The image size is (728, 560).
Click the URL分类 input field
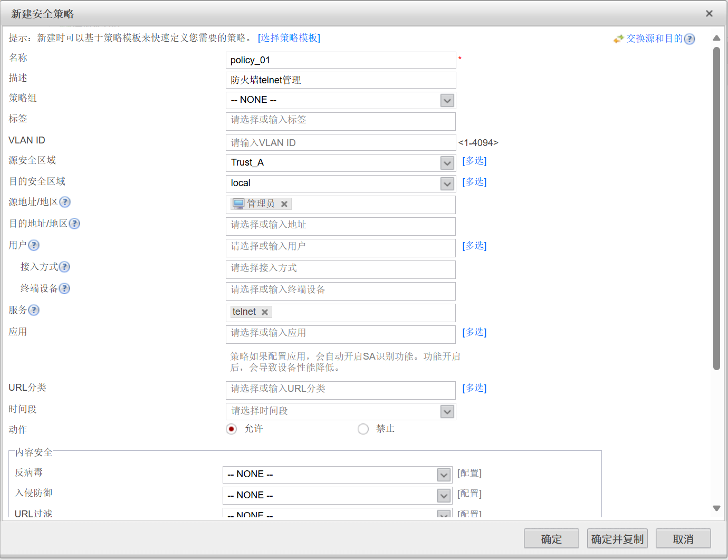(x=341, y=390)
